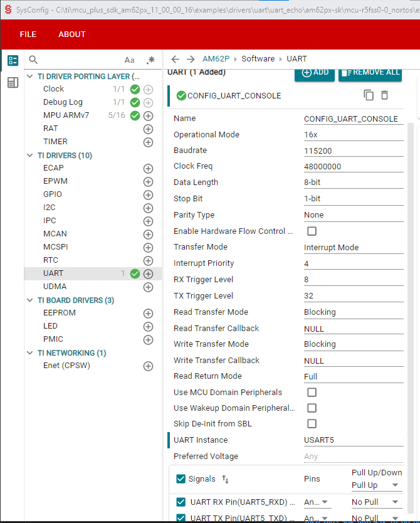Image resolution: width=420 pixels, height=523 pixels.
Task: Delete the CONFIG_UART_CONSOLE instance with trash icon
Action: coord(385,95)
